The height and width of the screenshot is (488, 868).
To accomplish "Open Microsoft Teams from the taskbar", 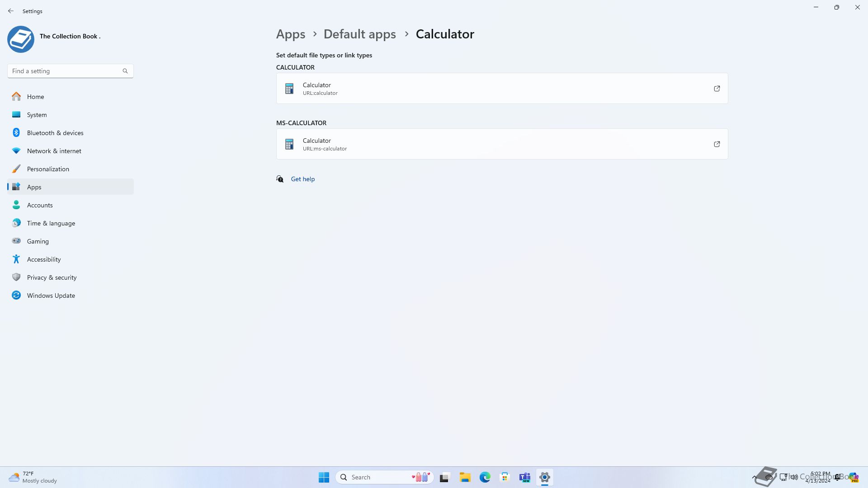I will click(x=524, y=477).
